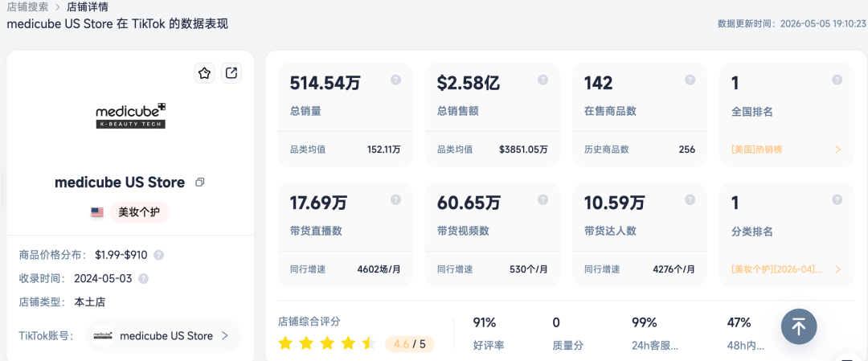
Task: Click the 4602场/月 同行增速 value
Action: [x=379, y=269]
